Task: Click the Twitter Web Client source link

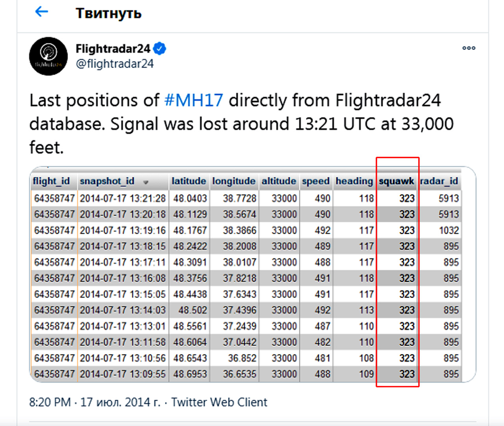Action: click(219, 402)
